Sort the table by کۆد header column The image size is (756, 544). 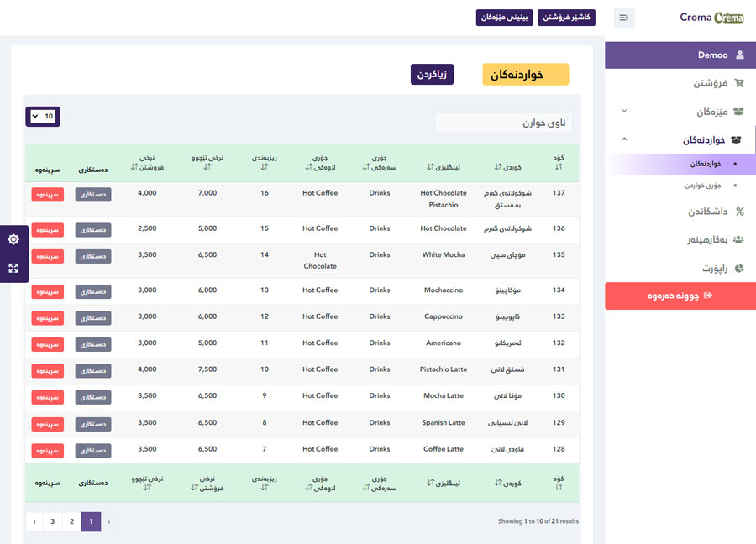point(559,163)
